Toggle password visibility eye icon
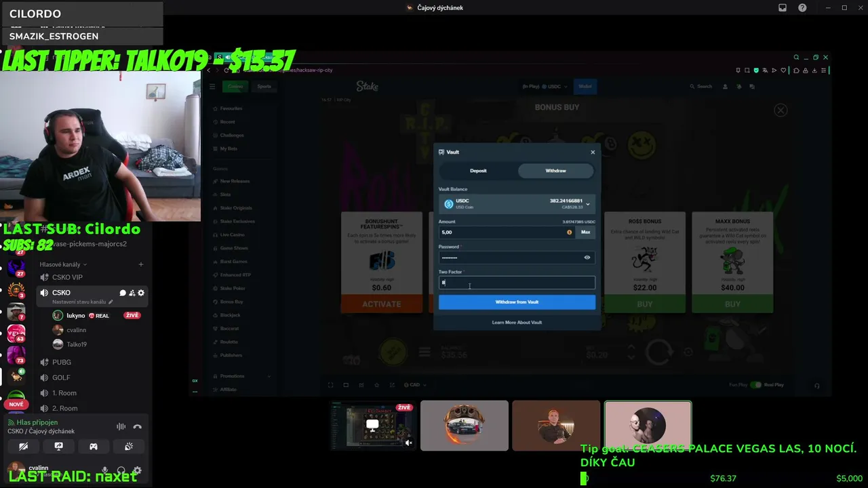The height and width of the screenshot is (488, 868). [x=587, y=258]
